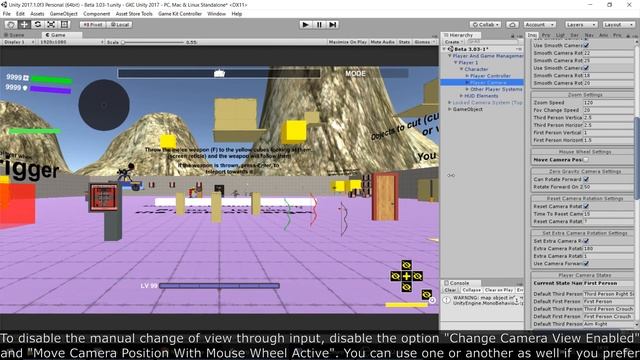Viewport: 640px width, 360px height.
Task: Click the Step frame button
Action: point(333,24)
